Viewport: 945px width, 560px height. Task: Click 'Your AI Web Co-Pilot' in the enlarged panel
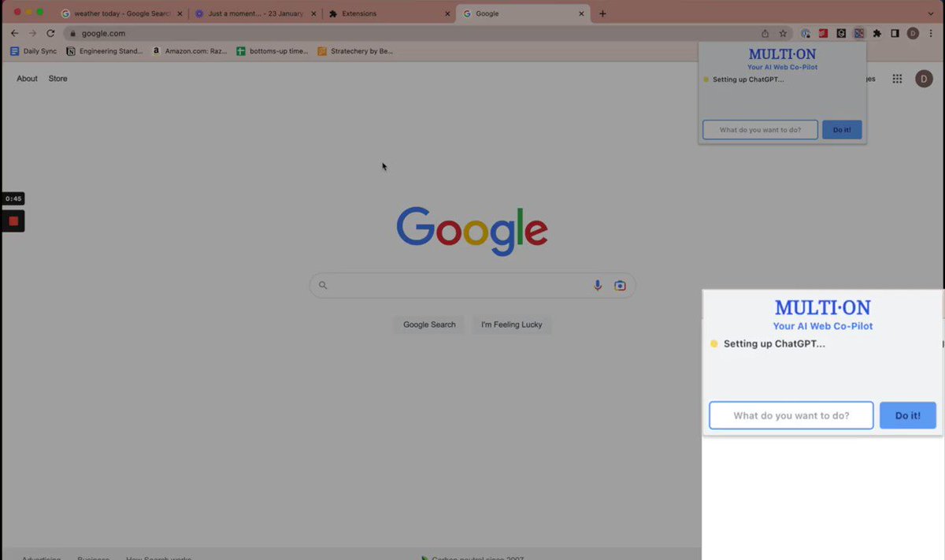[x=823, y=326]
